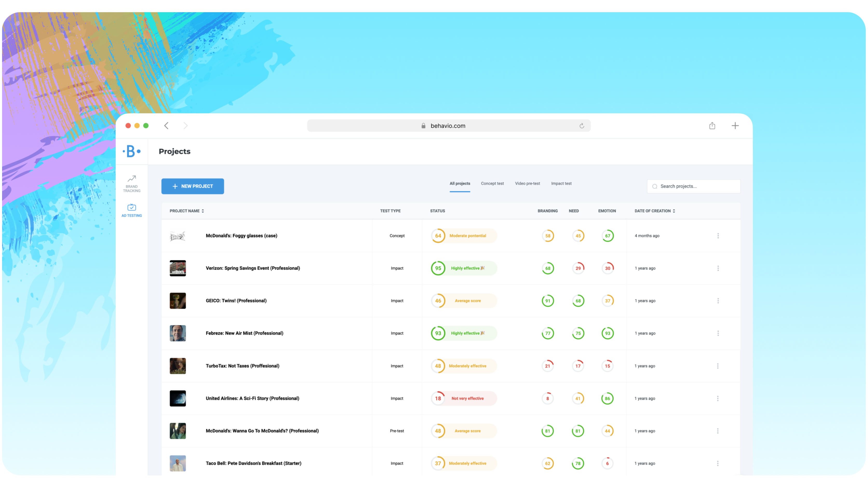Open the three-dot menu for Taco Bell row
Image resolution: width=868 pixels, height=488 pixels.
click(718, 463)
